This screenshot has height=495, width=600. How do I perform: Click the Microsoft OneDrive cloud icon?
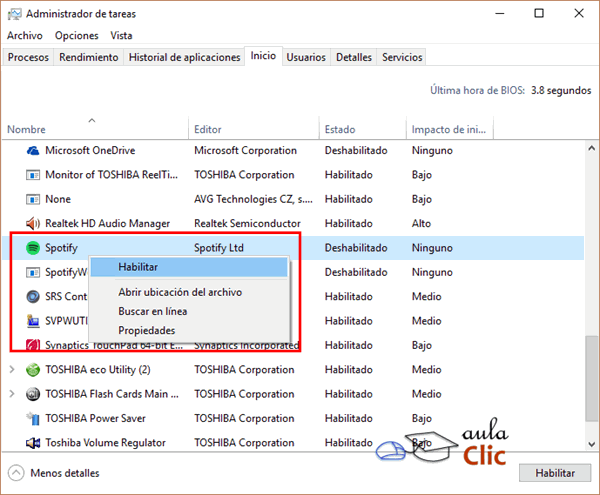click(33, 150)
